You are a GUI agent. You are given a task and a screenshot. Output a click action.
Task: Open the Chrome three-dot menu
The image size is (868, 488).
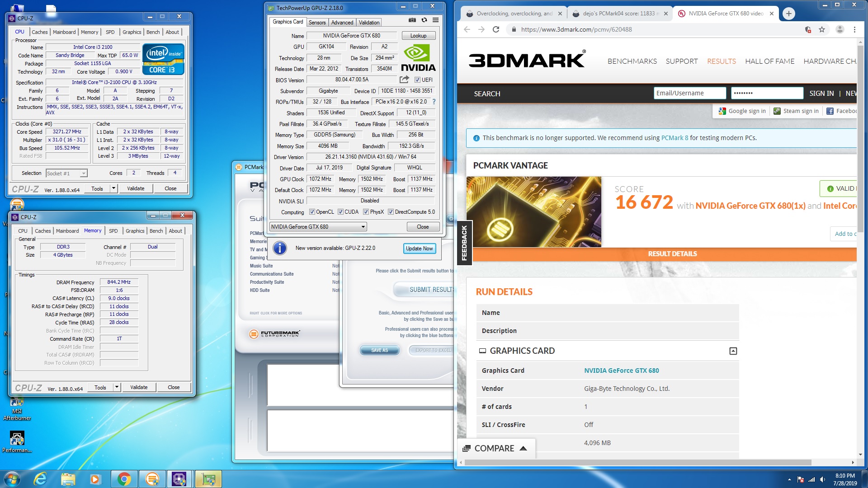854,29
